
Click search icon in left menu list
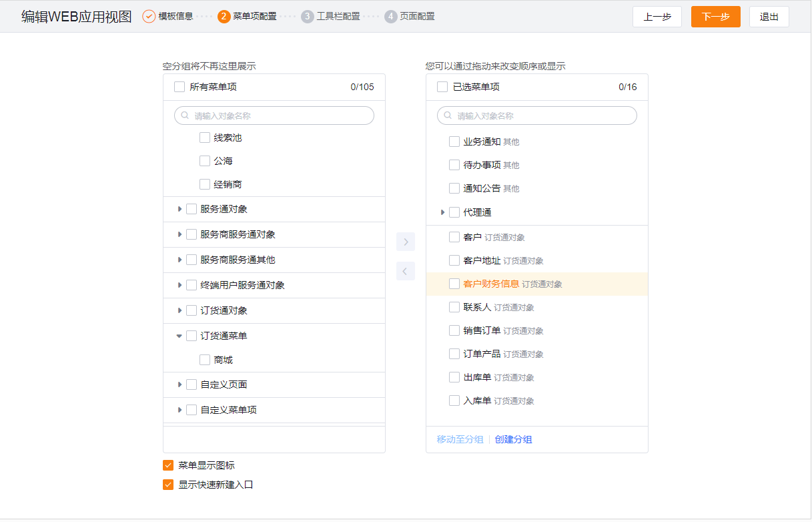(x=185, y=115)
